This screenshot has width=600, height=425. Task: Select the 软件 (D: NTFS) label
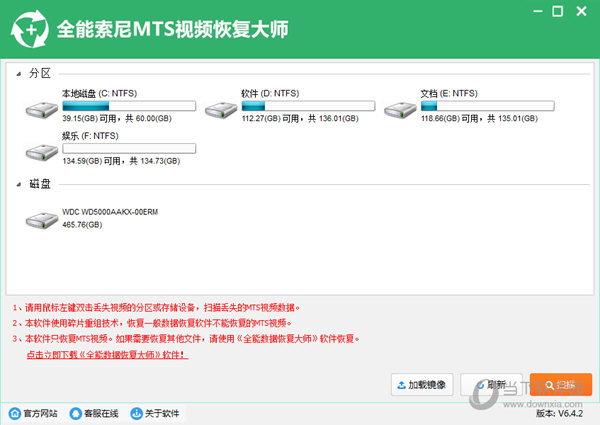tap(270, 93)
